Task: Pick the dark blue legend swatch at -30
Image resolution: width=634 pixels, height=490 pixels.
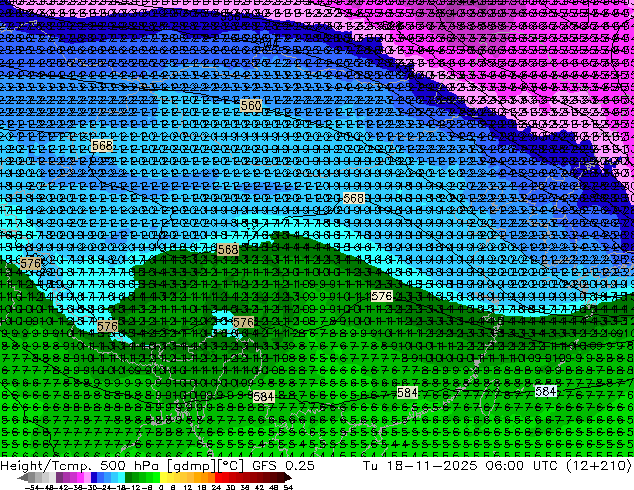Action: 94,477
